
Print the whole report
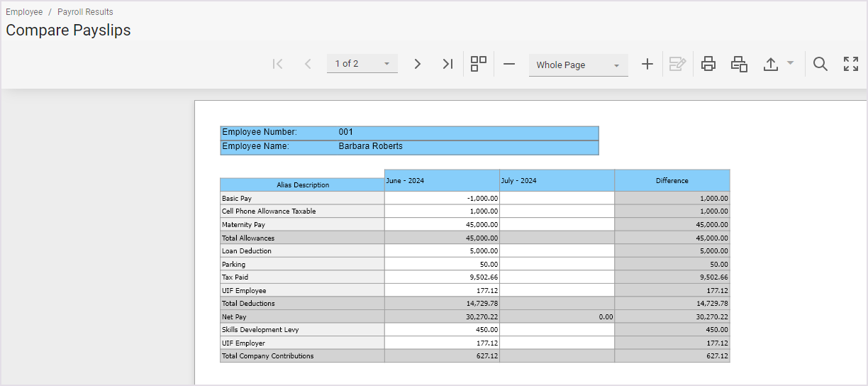point(708,64)
